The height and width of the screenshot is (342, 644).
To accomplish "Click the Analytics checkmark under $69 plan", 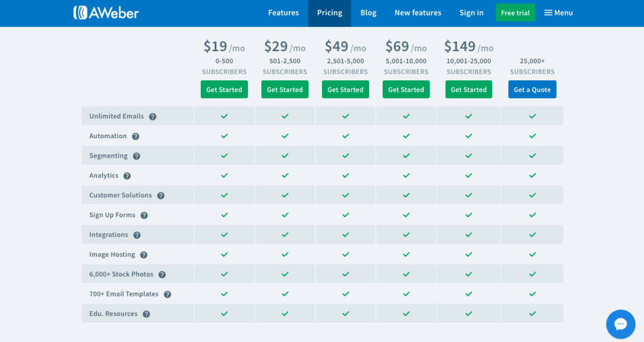I will coord(406,176).
